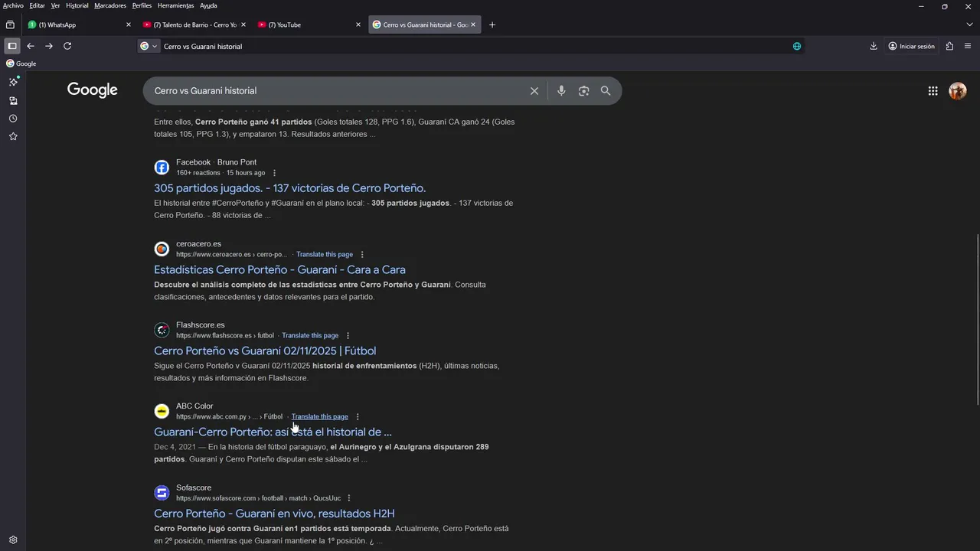Open Estadísticas Cerro Porteño - Guaraní result
Image resolution: width=980 pixels, height=551 pixels.
click(279, 269)
